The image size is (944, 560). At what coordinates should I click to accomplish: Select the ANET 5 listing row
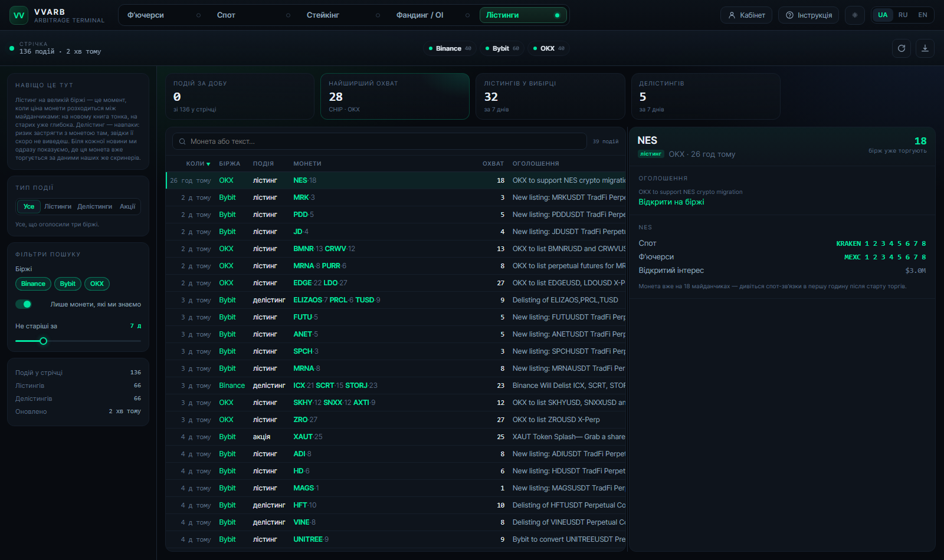point(396,334)
